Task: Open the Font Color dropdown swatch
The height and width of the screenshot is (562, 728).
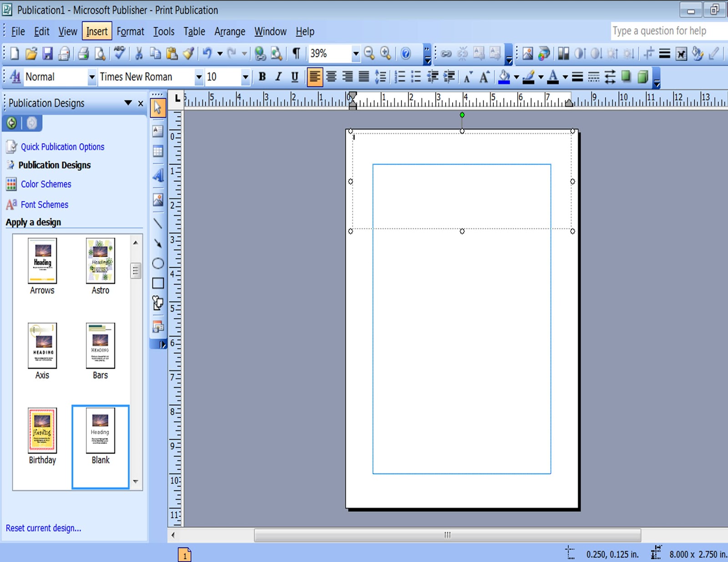Action: [x=565, y=77]
